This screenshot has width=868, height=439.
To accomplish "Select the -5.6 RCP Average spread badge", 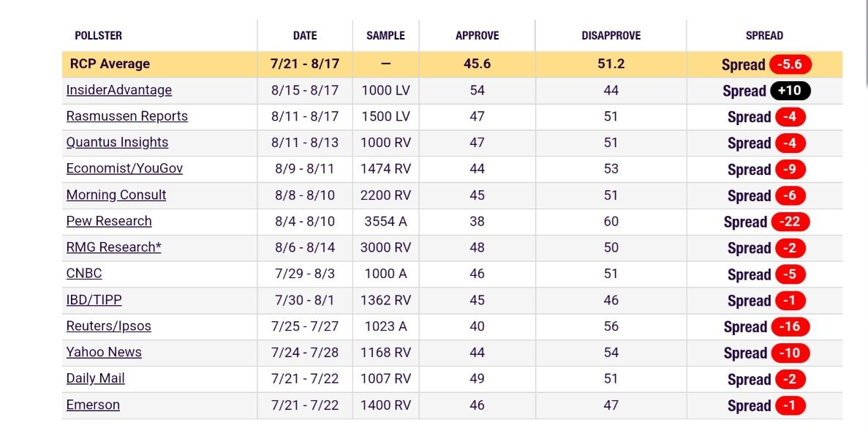I will pos(790,64).
